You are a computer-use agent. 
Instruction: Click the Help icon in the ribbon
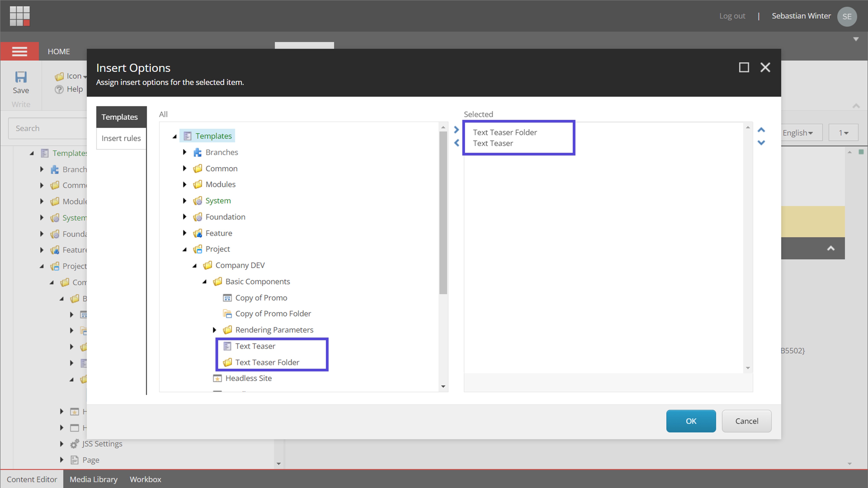click(59, 89)
